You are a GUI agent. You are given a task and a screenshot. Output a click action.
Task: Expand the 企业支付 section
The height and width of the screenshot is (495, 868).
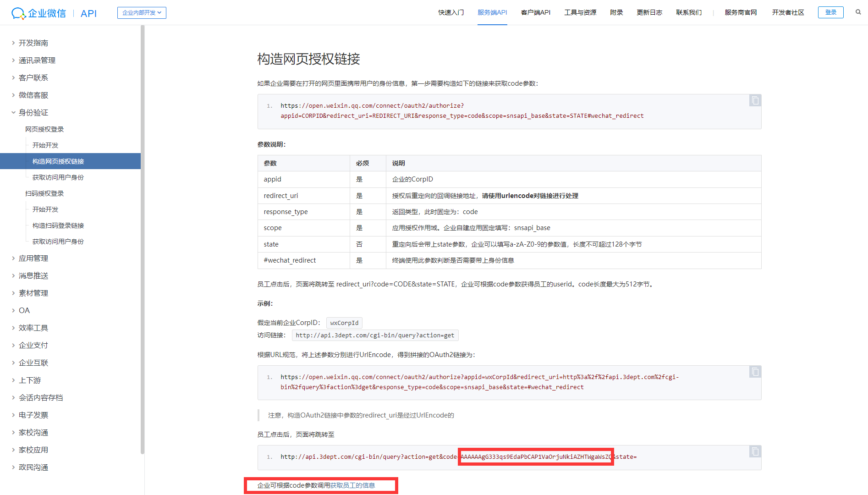33,345
